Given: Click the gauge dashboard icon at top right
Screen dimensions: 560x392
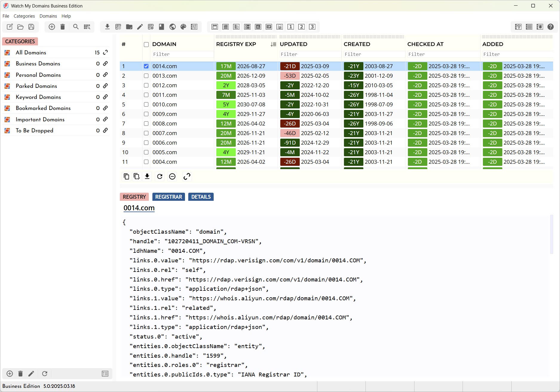Looking at the screenshot, I should click(518, 27).
